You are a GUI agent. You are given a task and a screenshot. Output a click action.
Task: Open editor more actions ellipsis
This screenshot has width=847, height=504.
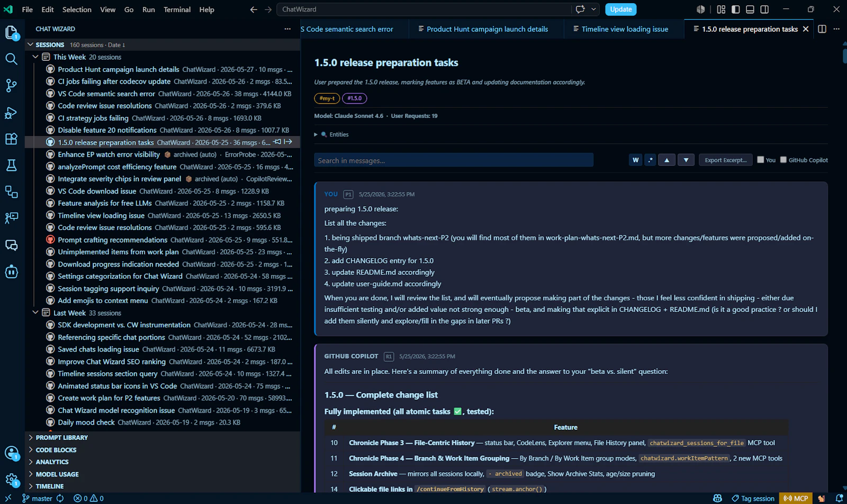click(836, 29)
